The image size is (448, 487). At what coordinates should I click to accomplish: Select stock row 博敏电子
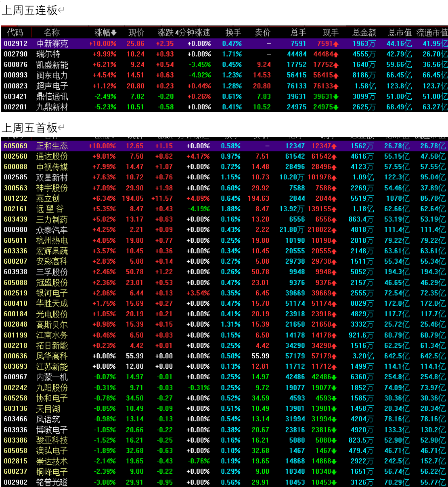point(224,430)
